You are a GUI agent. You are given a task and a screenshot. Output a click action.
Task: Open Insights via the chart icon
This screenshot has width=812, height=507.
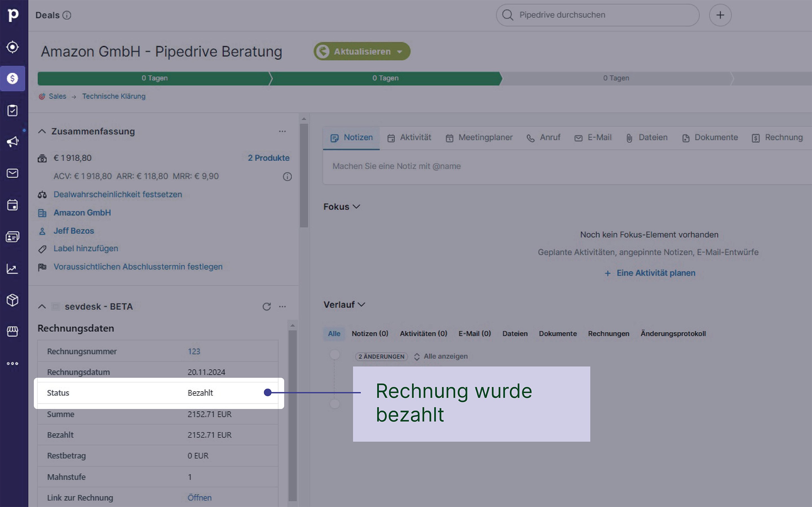(x=12, y=268)
